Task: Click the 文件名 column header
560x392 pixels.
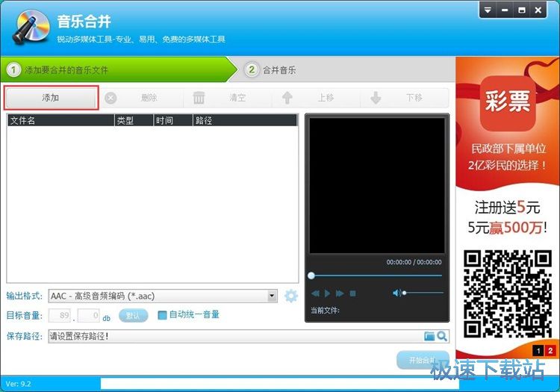Action: (60, 121)
